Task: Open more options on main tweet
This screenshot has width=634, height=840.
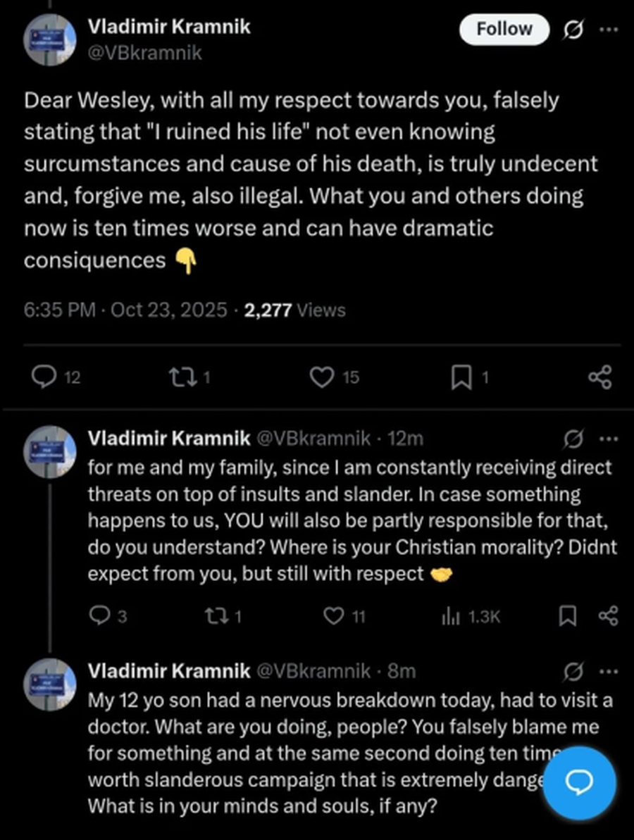Action: pos(607,30)
